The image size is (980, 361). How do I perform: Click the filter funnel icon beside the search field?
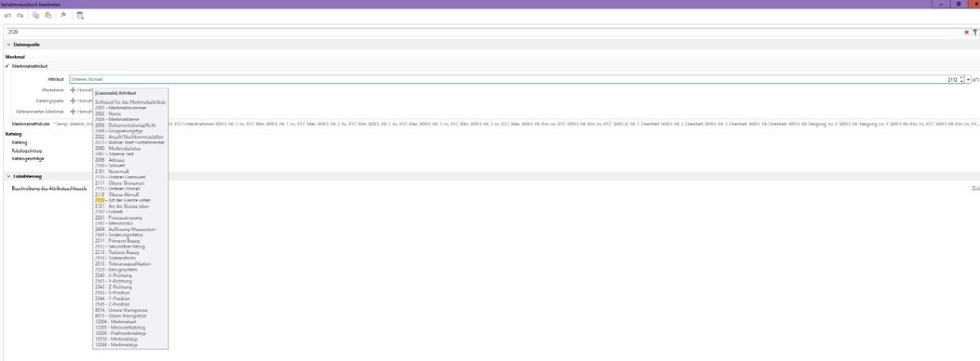974,31
